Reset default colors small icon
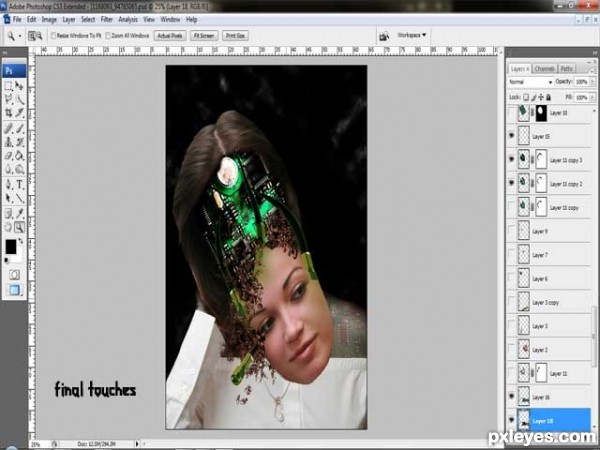This screenshot has height=450, width=600. pyautogui.click(x=7, y=261)
